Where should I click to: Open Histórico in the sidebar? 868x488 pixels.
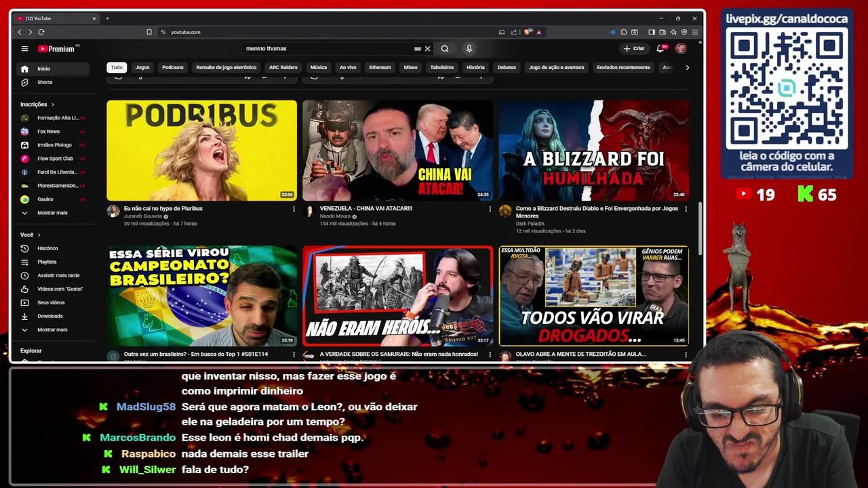pos(53,248)
